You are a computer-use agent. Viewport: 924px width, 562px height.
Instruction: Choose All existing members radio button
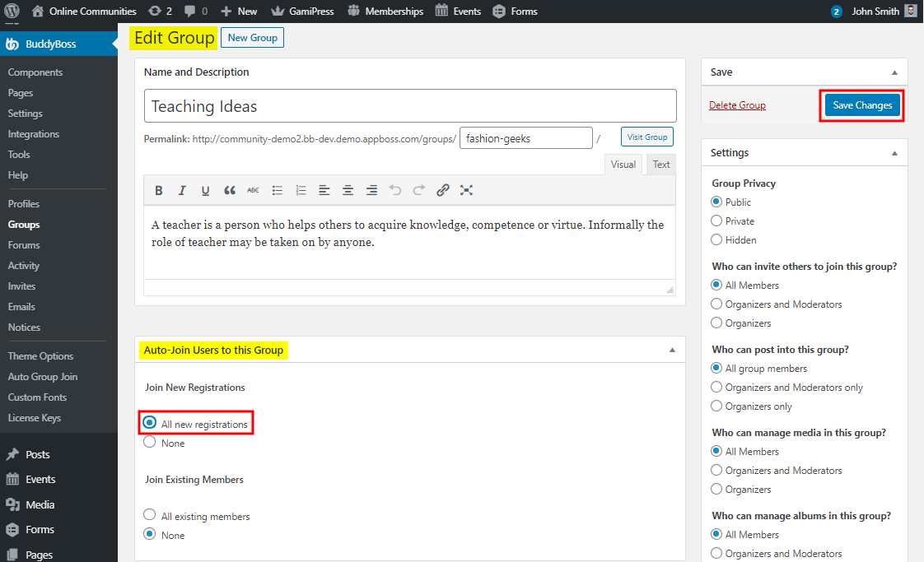tap(150, 516)
